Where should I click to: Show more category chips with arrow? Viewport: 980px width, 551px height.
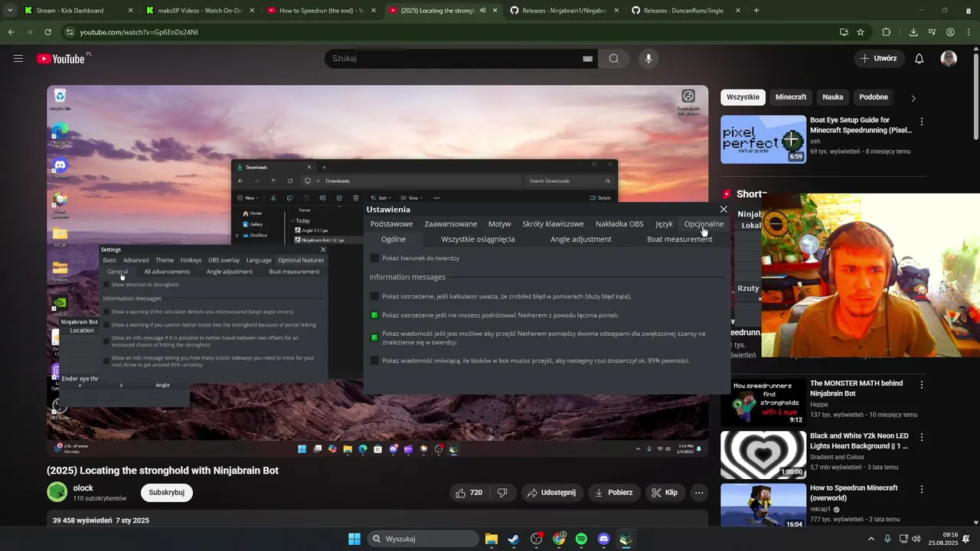tap(913, 98)
